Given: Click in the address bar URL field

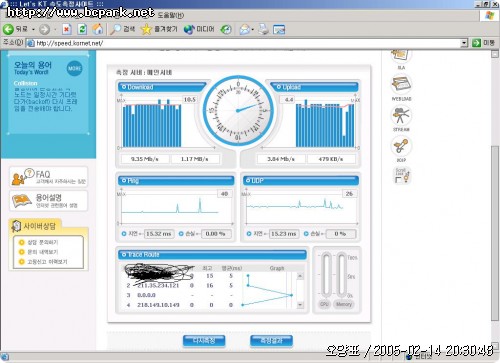Looking at the screenshot, I should [x=247, y=43].
